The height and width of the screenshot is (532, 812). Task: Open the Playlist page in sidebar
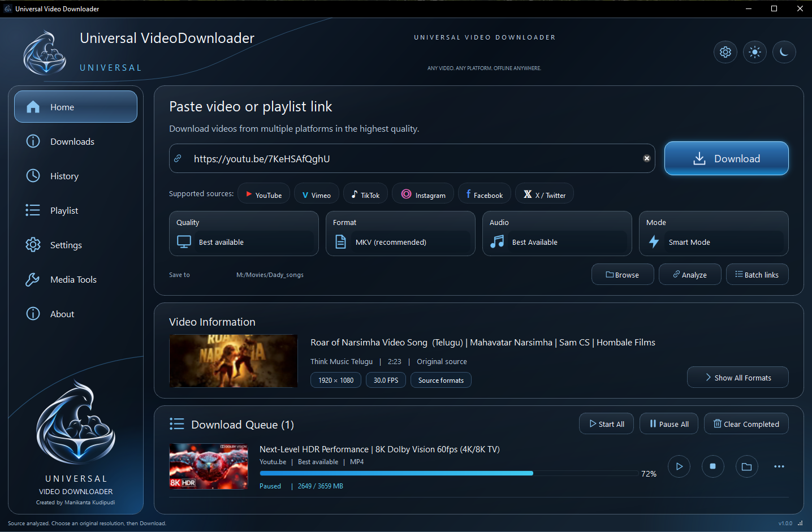(x=76, y=210)
